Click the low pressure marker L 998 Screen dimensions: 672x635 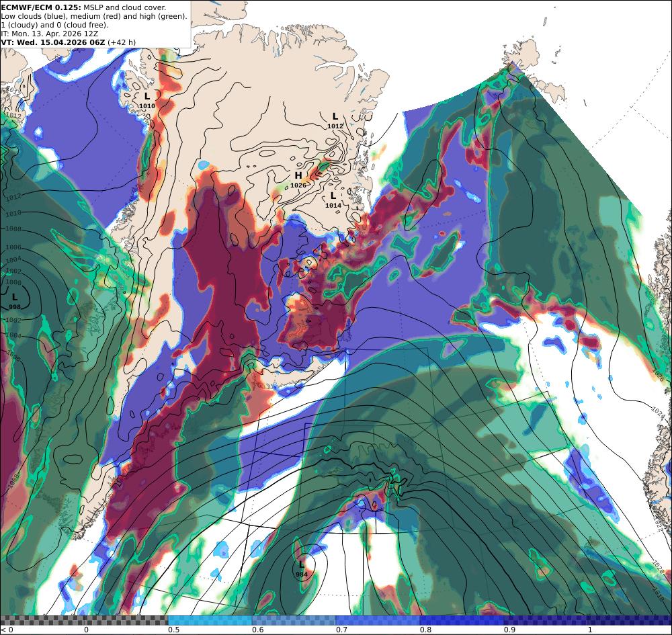coord(15,301)
